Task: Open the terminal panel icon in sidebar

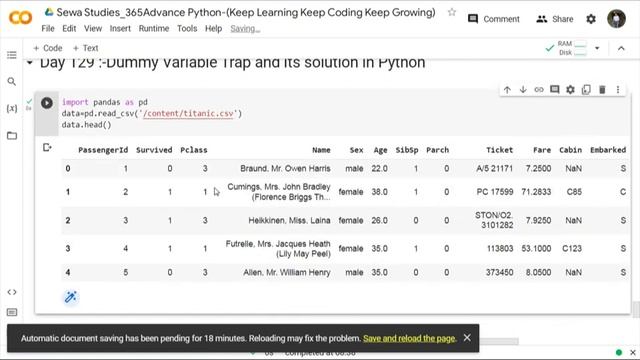Action: pos(12,312)
